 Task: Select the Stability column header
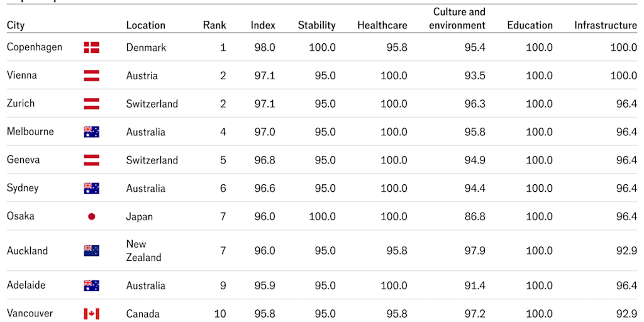316,26
